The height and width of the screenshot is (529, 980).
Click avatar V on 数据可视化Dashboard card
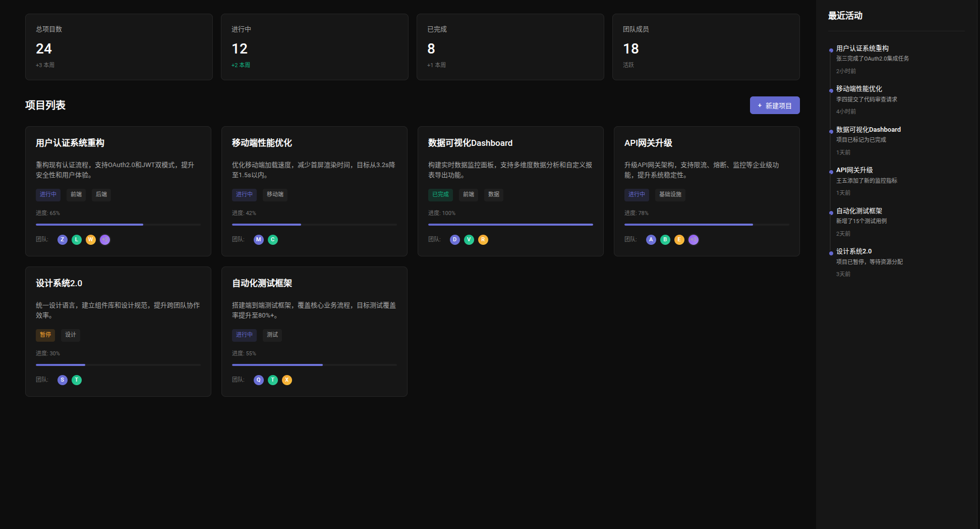(469, 240)
